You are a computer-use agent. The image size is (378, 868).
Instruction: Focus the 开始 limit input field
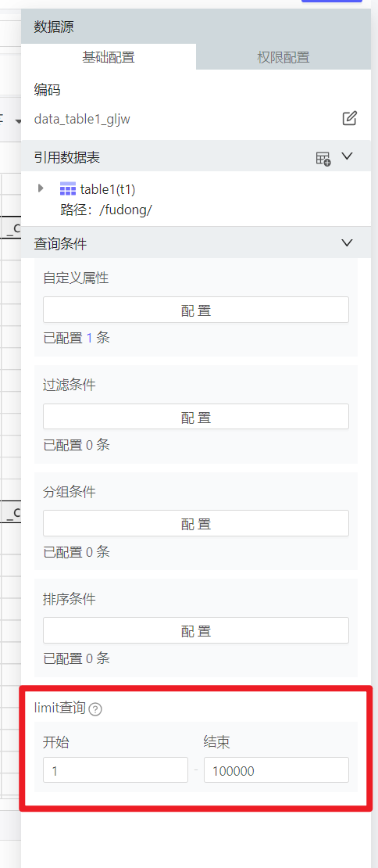(x=116, y=770)
